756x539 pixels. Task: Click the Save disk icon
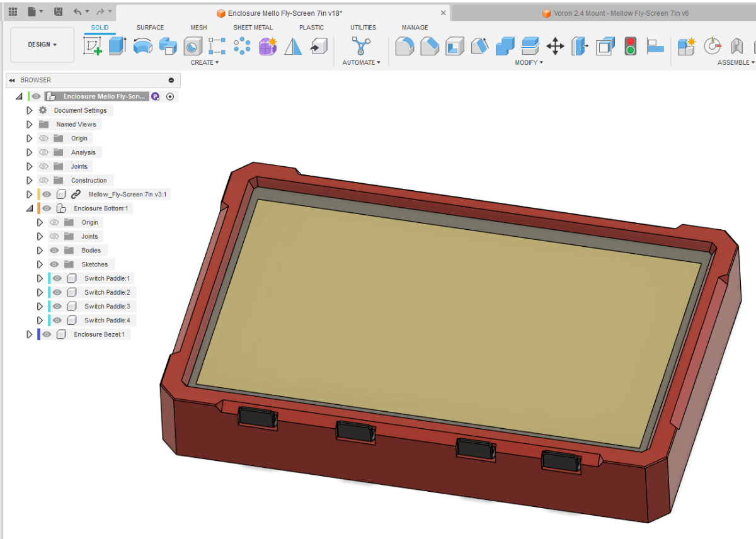(x=58, y=12)
